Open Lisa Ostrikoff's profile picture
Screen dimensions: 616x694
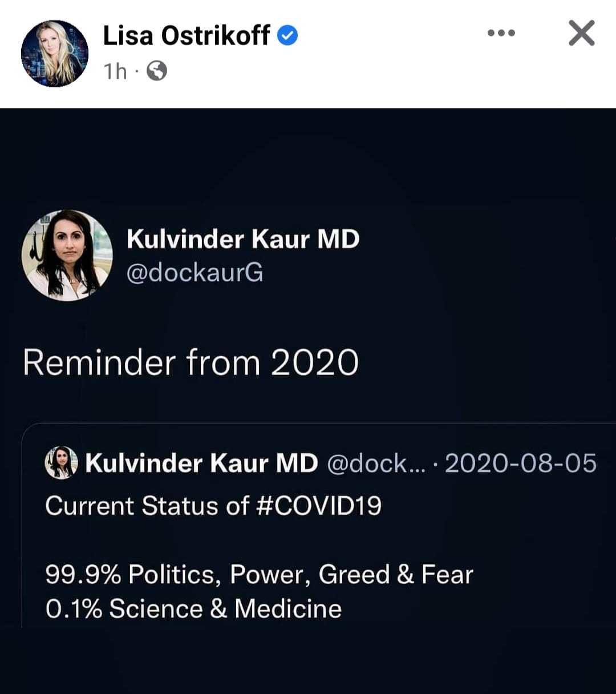click(55, 54)
